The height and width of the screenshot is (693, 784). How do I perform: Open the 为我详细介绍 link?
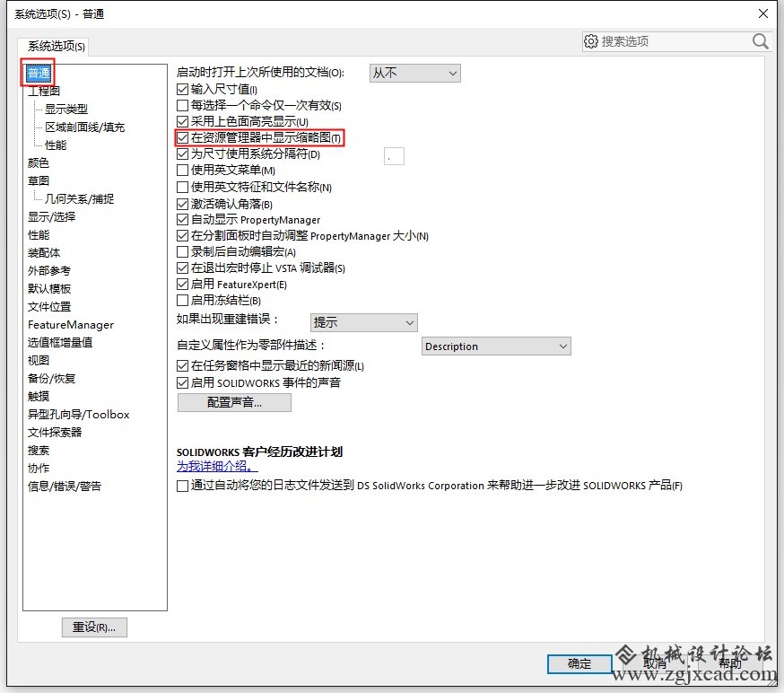click(217, 466)
